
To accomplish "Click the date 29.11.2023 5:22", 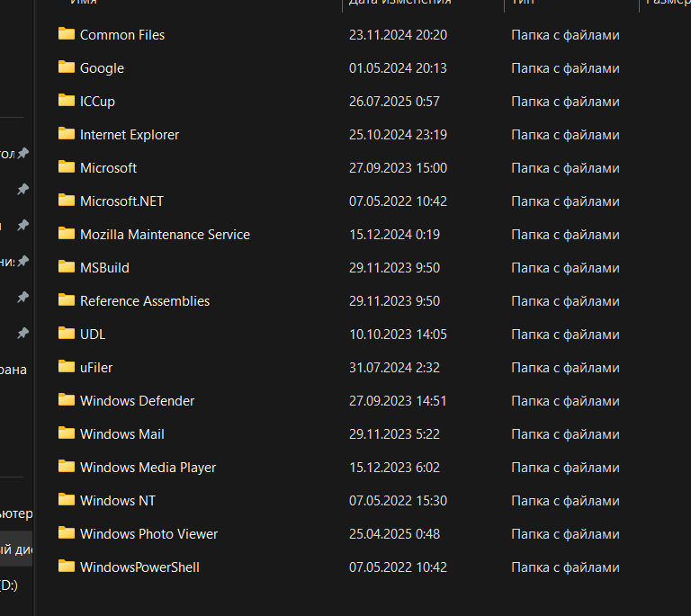I will 394,434.
